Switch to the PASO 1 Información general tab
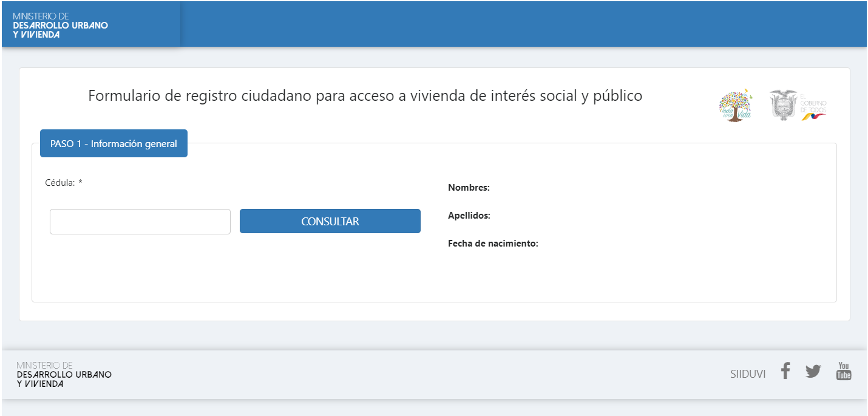Viewport: 868px width, 416px height. click(x=114, y=143)
